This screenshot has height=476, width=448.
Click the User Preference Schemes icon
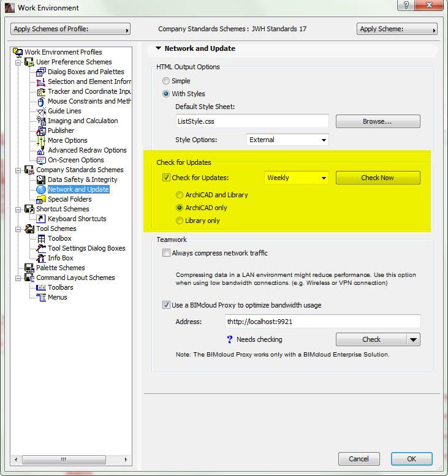(x=29, y=62)
